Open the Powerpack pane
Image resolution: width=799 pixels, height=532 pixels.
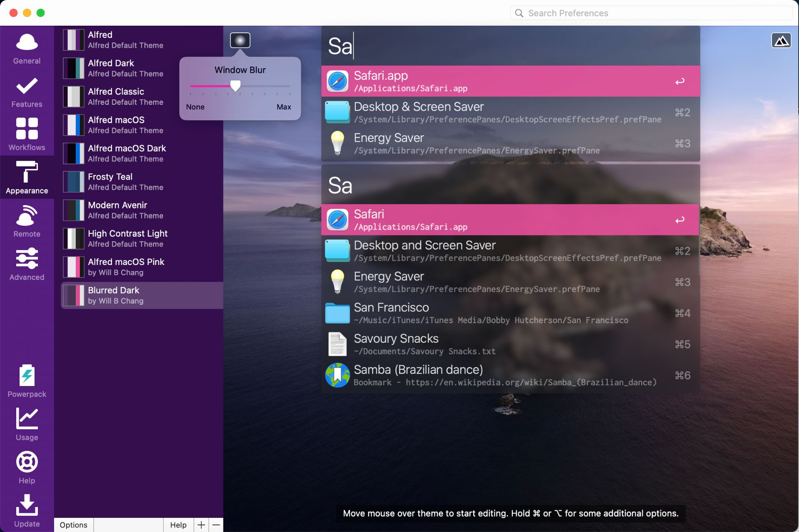(27, 381)
